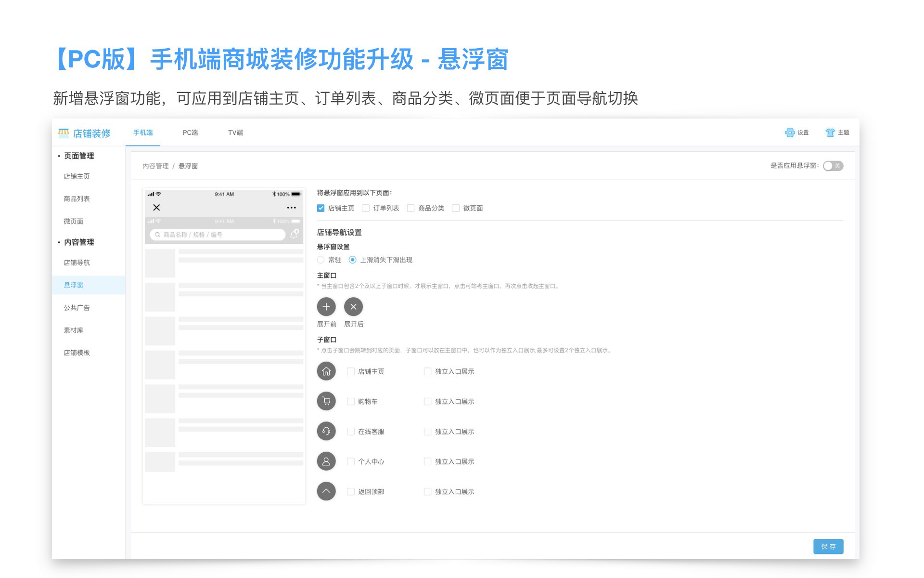Open the 设置 gear icon
Viewport: 924px width, 578px height.
790,132
